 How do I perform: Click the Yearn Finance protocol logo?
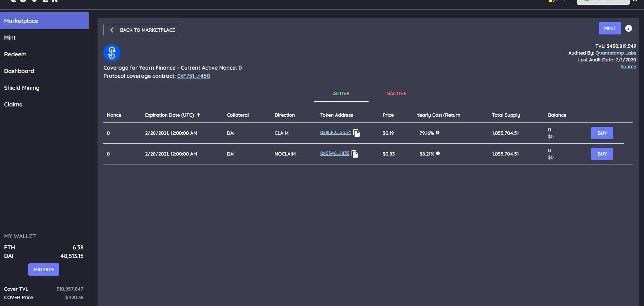tap(112, 53)
